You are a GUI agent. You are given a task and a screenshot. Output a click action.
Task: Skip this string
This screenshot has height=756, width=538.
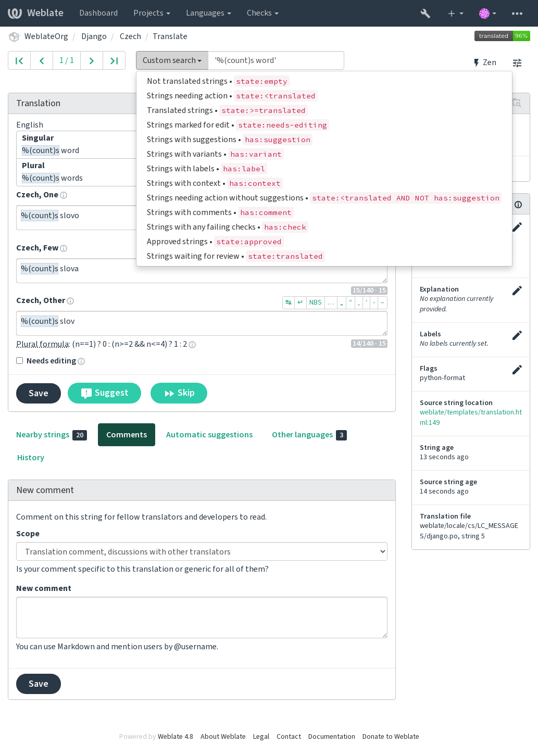click(x=179, y=393)
